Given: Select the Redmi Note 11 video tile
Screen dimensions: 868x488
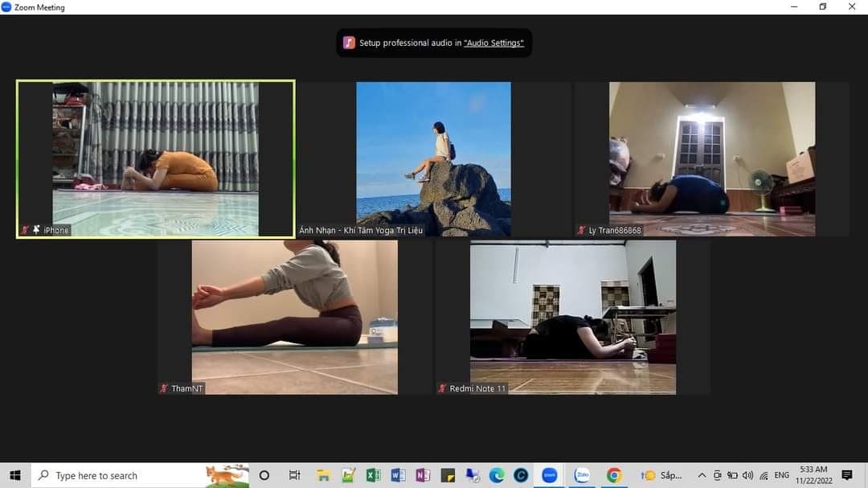Looking at the screenshot, I should coord(573,317).
